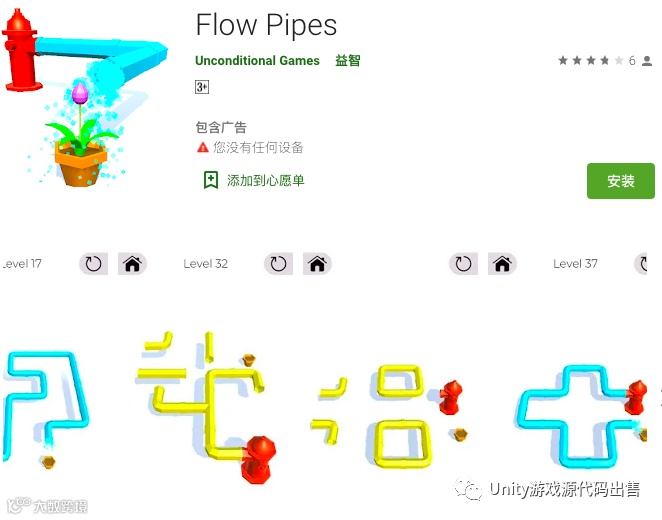The height and width of the screenshot is (520, 662).
Task: Click the red warning triangle icon
Action: pyautogui.click(x=203, y=147)
